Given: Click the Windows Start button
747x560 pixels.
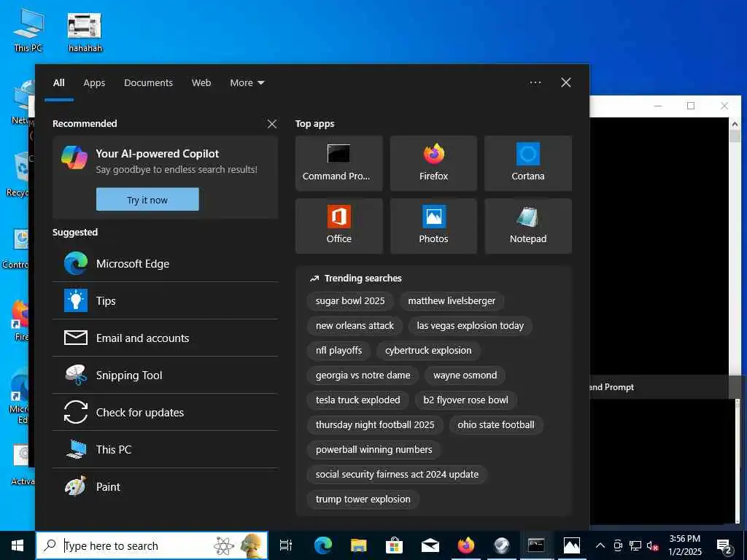Looking at the screenshot, I should point(18,545).
